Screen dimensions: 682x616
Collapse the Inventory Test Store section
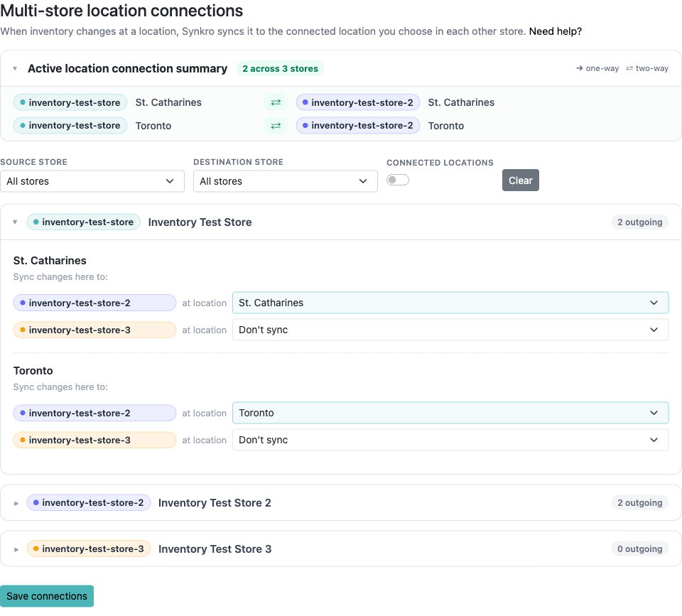point(15,222)
